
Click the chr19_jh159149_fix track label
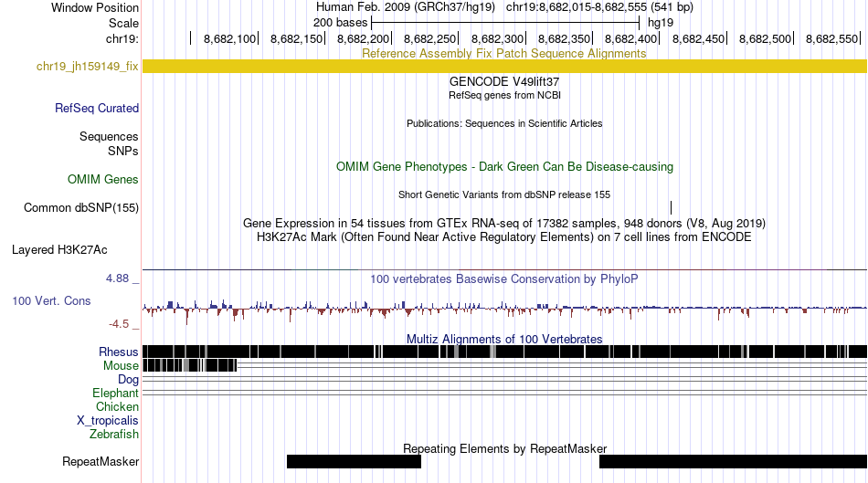[87, 67]
